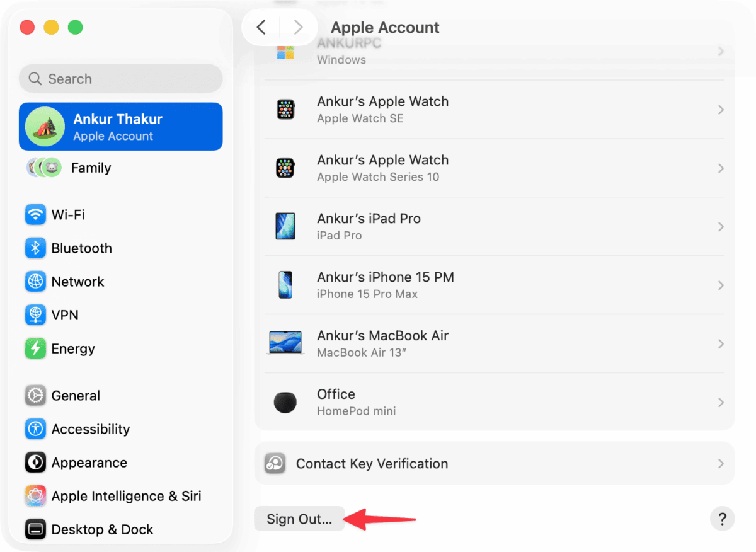Image resolution: width=756 pixels, height=552 pixels.
Task: Click 'Apple Watch Series 10' subtitle text
Action: tap(378, 177)
